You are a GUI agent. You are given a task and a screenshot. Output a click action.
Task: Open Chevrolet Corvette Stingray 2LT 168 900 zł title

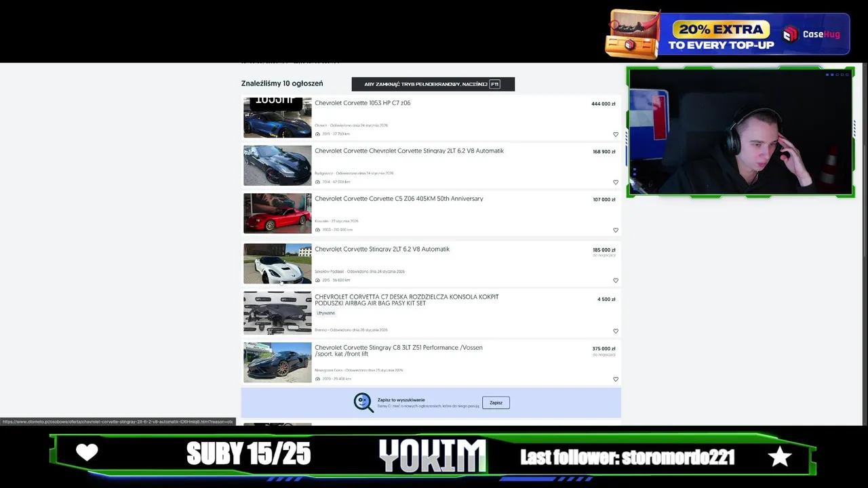(409, 151)
